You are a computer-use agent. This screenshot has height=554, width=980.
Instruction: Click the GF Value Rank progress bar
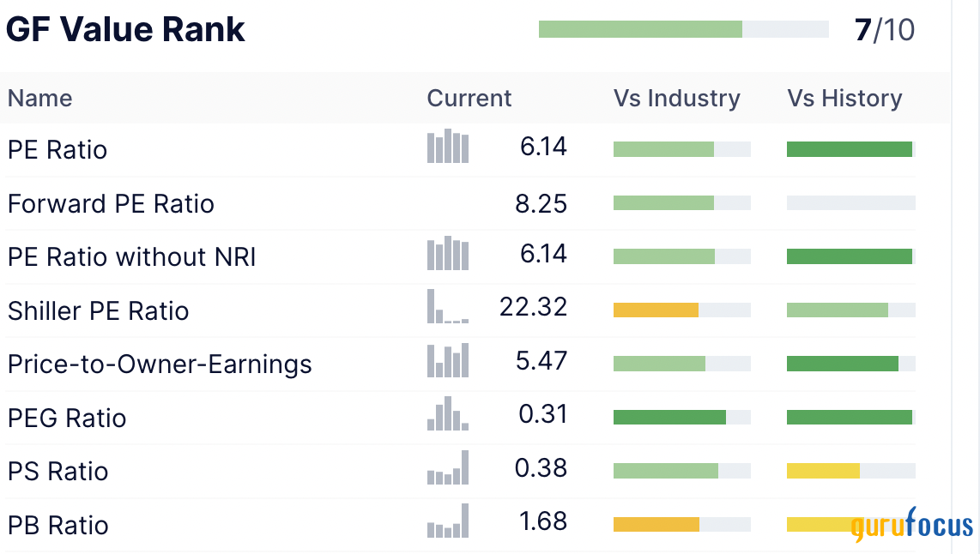tap(683, 29)
